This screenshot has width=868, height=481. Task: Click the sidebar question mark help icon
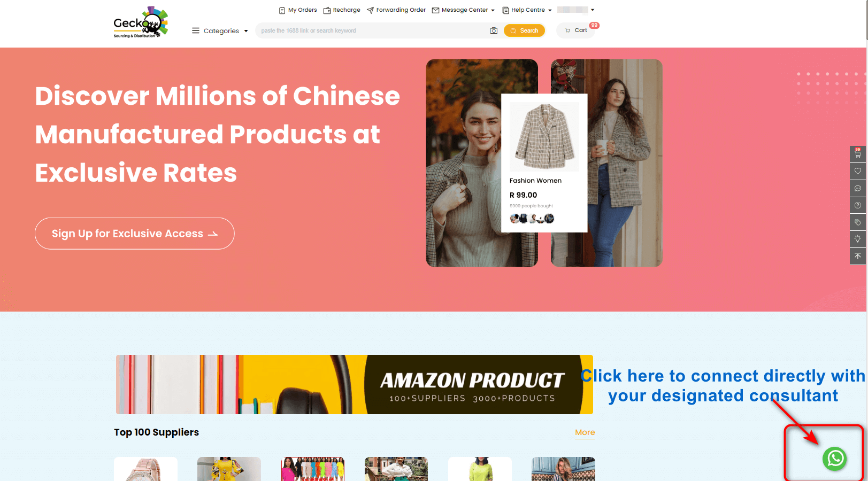pos(858,205)
